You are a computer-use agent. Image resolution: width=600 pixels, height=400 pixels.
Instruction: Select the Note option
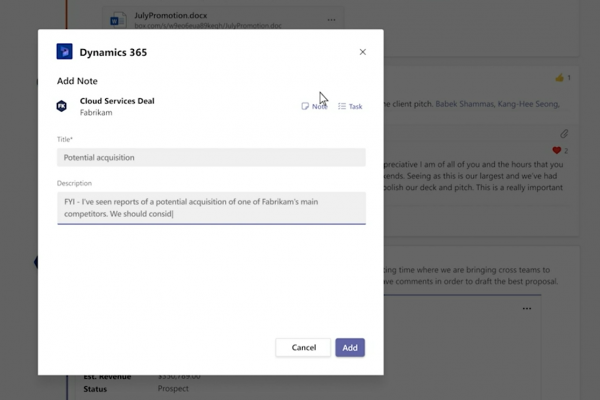pyautogui.click(x=314, y=106)
